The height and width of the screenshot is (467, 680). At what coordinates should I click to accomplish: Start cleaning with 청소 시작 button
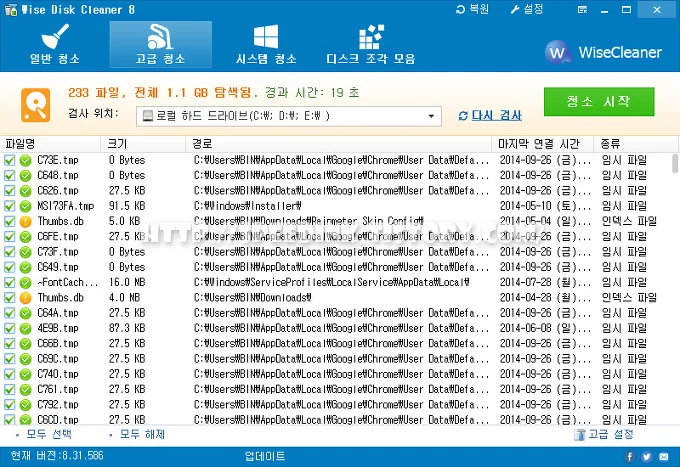599,101
